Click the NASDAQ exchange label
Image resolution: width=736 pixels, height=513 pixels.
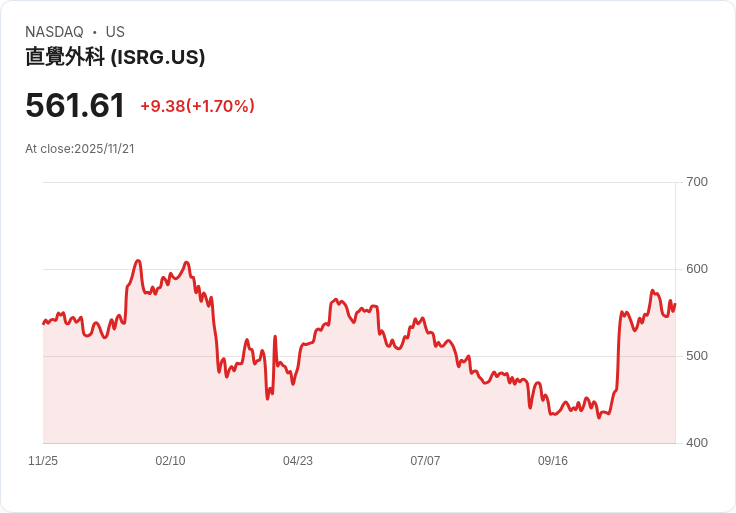tap(54, 32)
